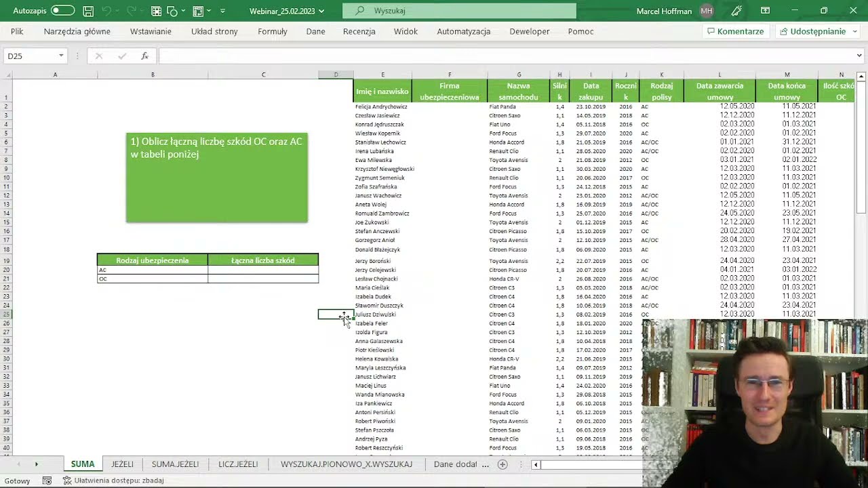Screen dimensions: 868x488
Task: Click the Wyszukaj search box
Action: (460, 11)
